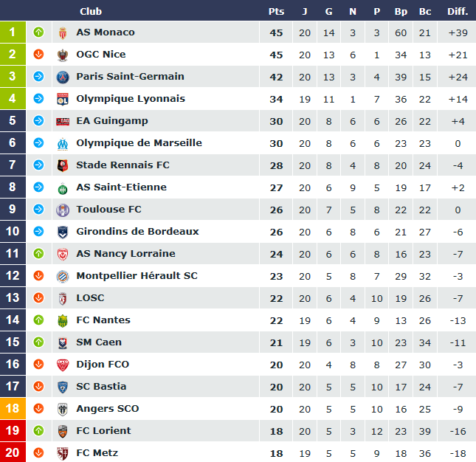Sort the table by the Pts column header
476x462 pixels.
pyautogui.click(x=276, y=12)
